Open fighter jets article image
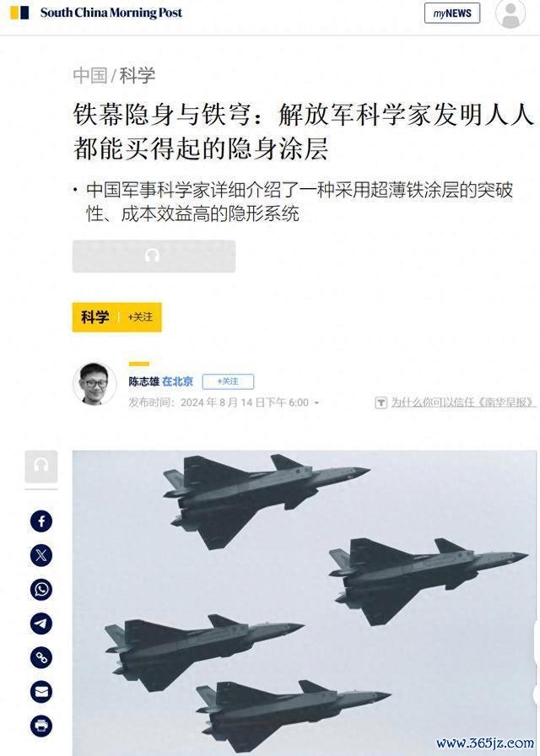540x756 pixels. [305, 602]
